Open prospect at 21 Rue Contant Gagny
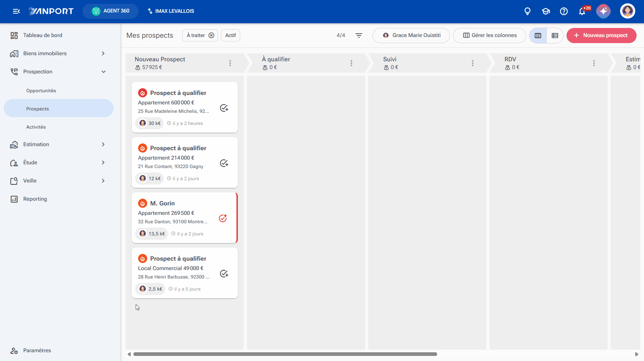 coord(185,163)
